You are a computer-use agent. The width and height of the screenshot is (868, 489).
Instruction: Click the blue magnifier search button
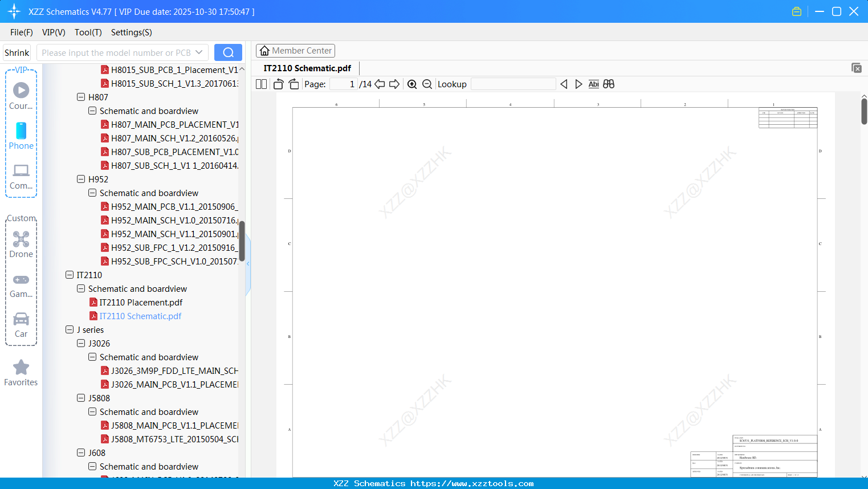[228, 52]
